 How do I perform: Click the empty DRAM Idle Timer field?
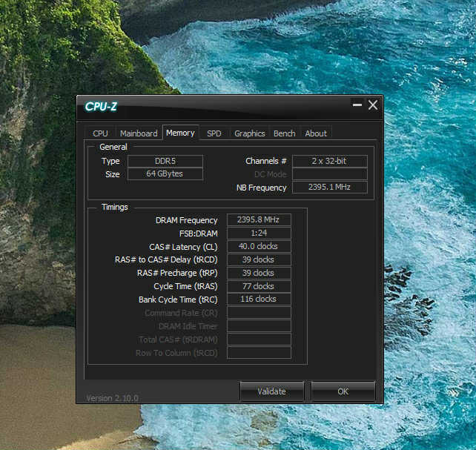click(259, 326)
